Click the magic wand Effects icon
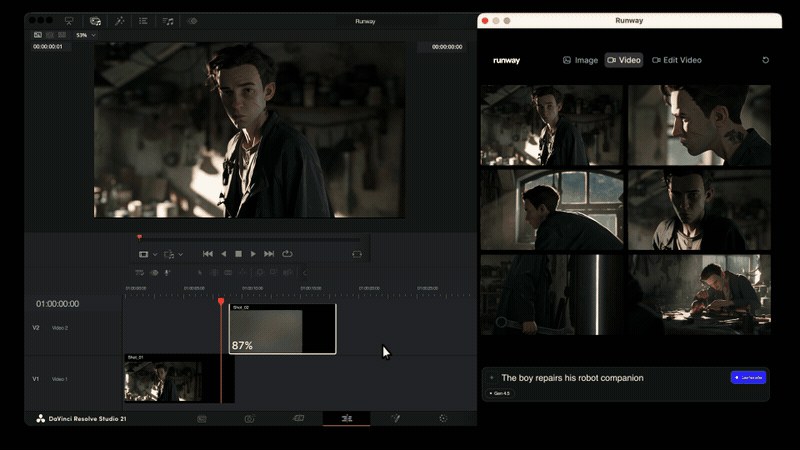This screenshot has height=450, width=800. click(119, 21)
